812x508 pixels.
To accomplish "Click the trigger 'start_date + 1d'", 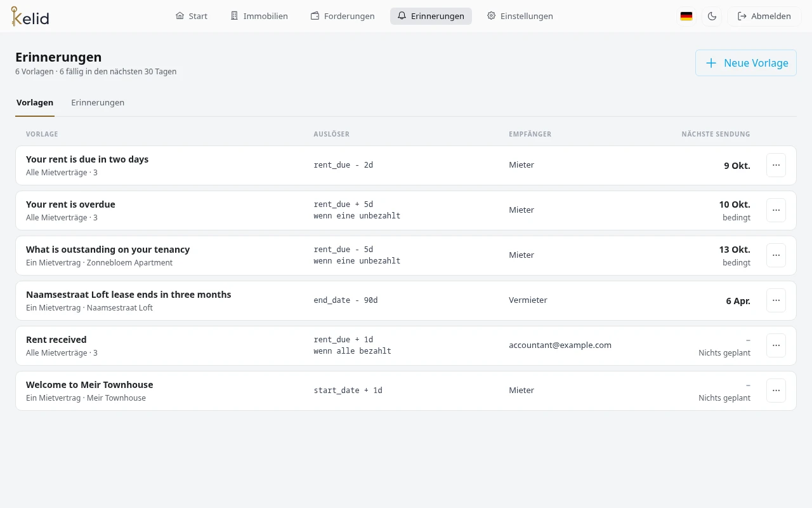I will tap(348, 391).
